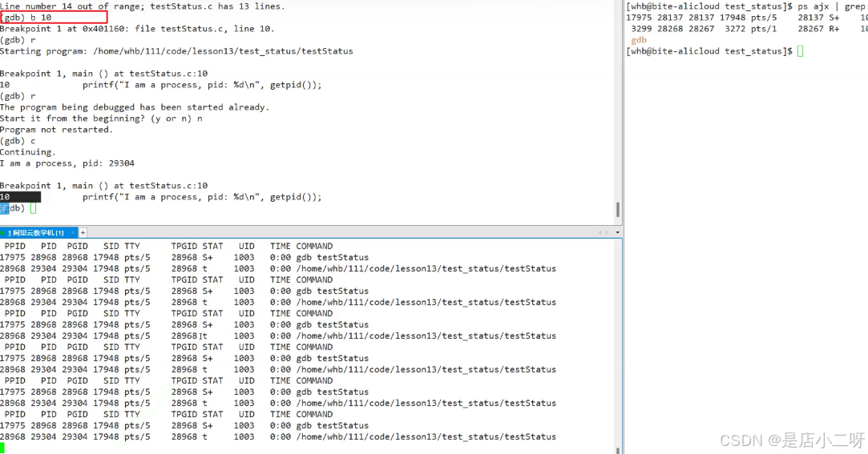Close the 阿里云教学机 session tab
Image resolution: width=868 pixels, height=454 pixels.
71,233
